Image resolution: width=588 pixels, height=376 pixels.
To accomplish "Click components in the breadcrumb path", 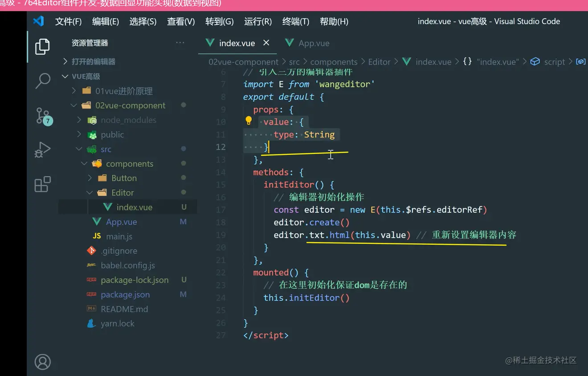I will pos(334,62).
